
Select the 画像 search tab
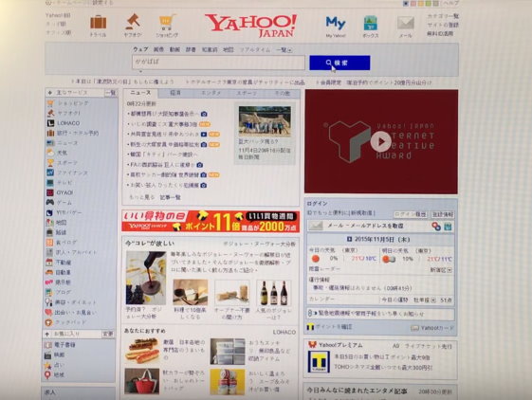coord(158,49)
